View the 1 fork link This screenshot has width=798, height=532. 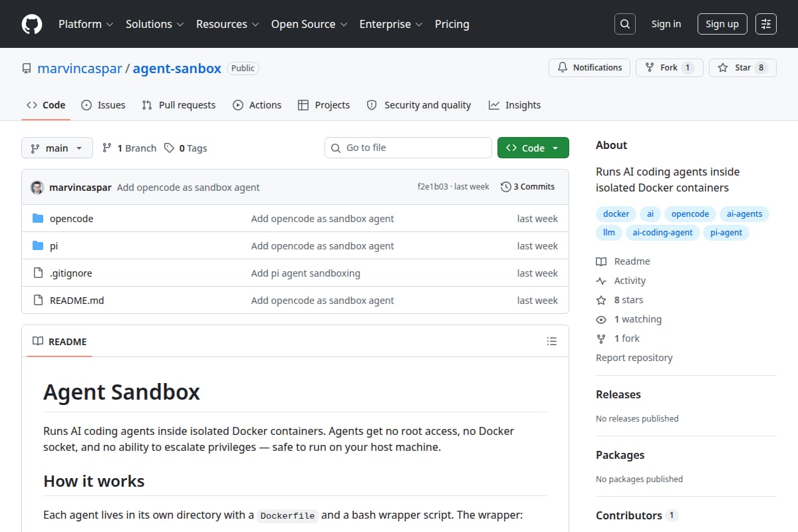[x=618, y=338]
